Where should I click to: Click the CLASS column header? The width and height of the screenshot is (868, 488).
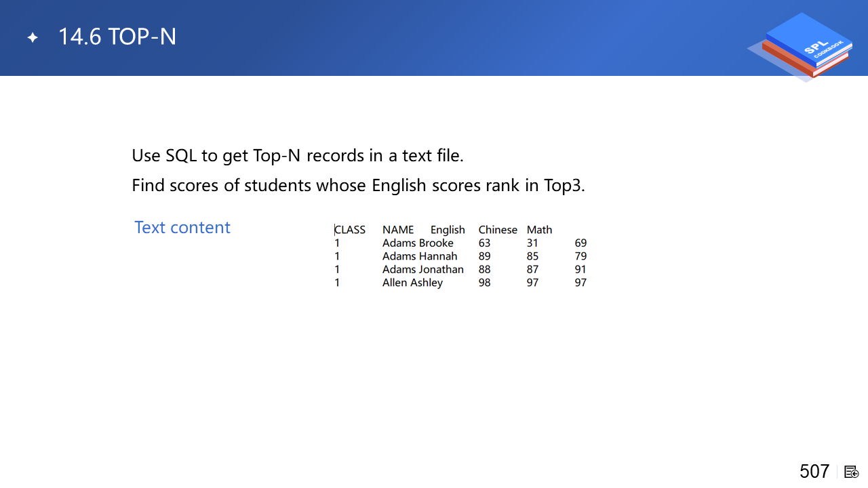[x=350, y=230]
